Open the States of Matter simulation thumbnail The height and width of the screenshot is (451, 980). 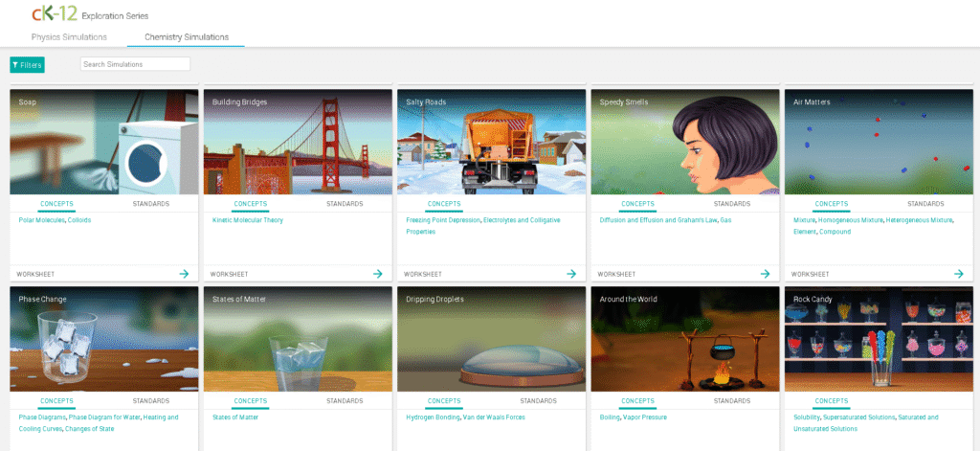[x=299, y=339]
